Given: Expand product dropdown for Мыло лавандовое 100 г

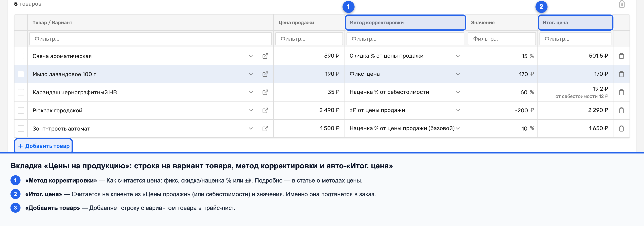Looking at the screenshot, I should [x=251, y=74].
